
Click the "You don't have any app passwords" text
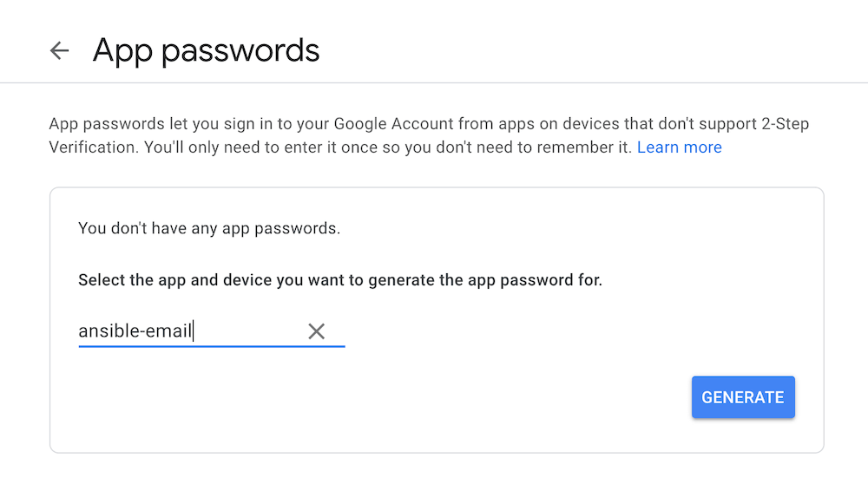(209, 229)
